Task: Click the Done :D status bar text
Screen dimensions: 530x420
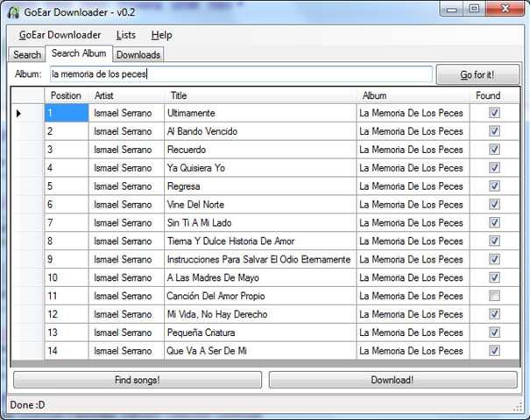Action: pyautogui.click(x=27, y=405)
